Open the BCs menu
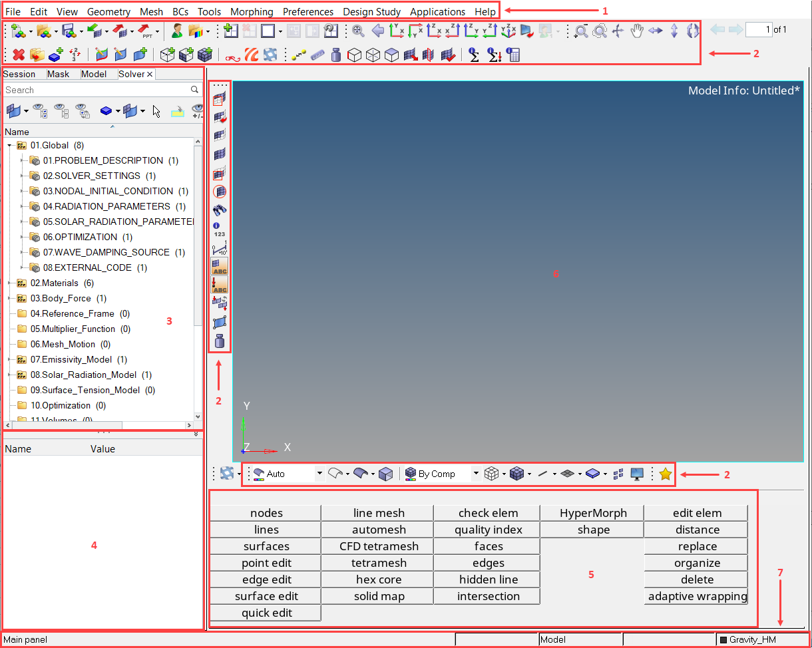The width and height of the screenshot is (812, 648). click(180, 11)
